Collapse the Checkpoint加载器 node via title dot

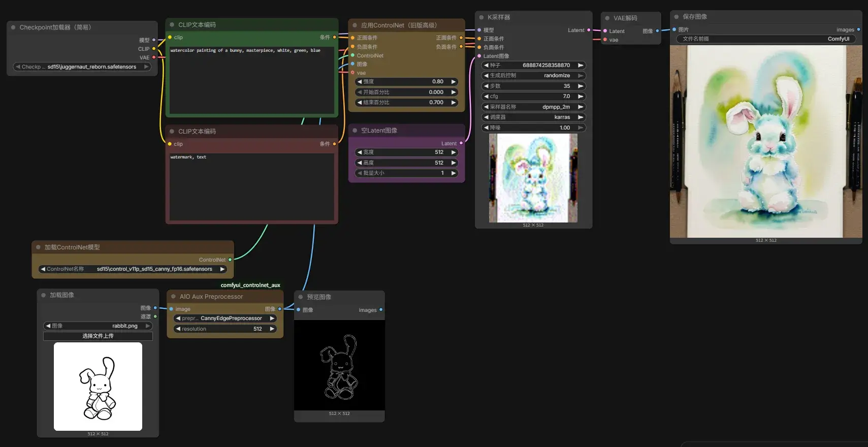coord(13,27)
